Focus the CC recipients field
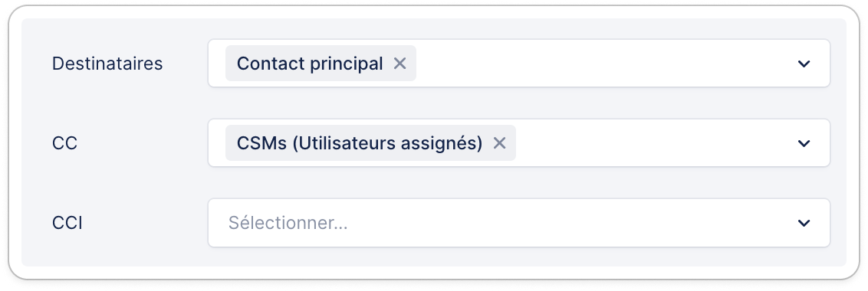 pyautogui.click(x=518, y=142)
